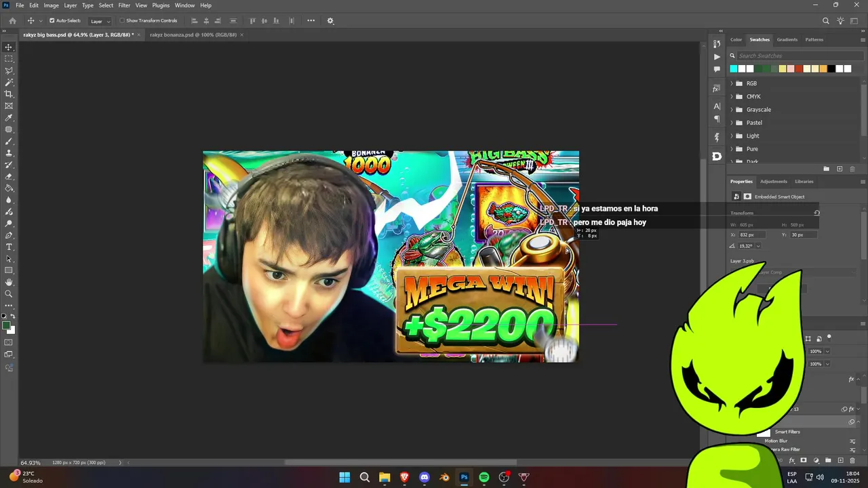Expand the Pure swatch folder
868x488 pixels.
[x=732, y=149]
